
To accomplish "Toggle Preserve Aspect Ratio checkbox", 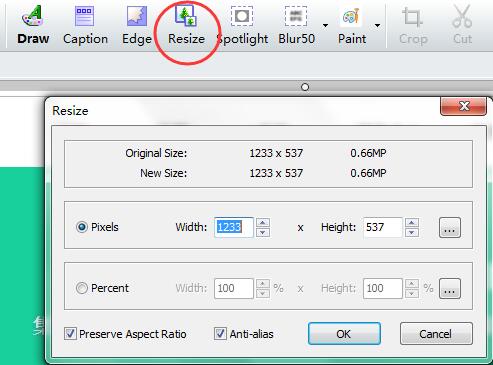I will point(70,333).
